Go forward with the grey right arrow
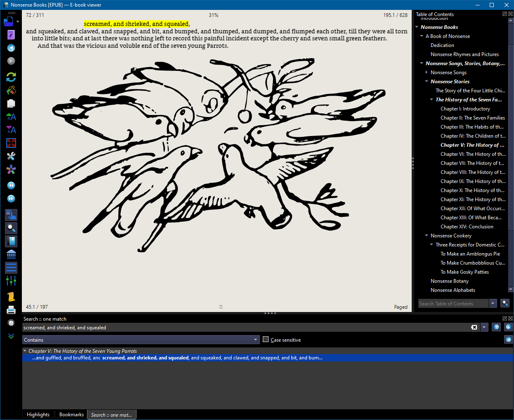This screenshot has height=420, width=514. (11, 61)
